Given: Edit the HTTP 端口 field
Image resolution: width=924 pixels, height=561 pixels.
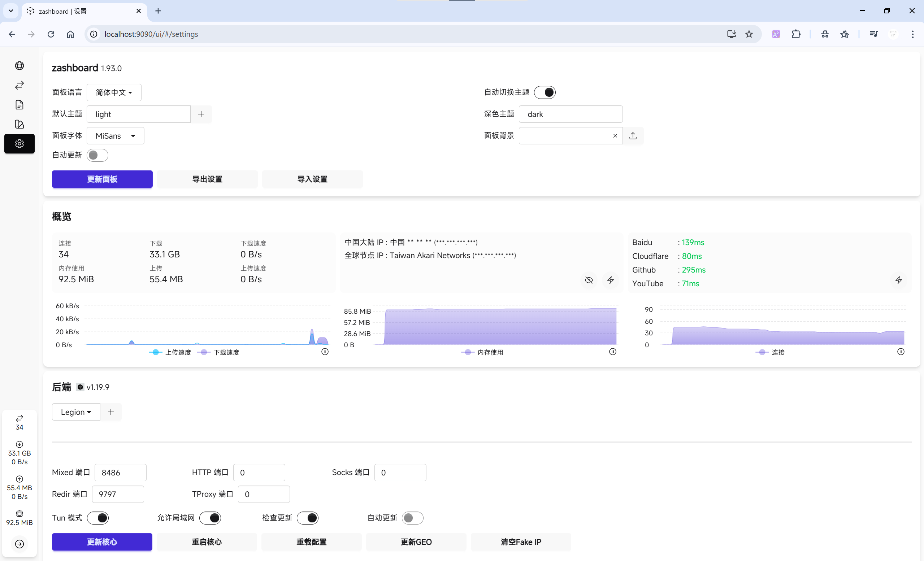Looking at the screenshot, I should coord(259,473).
